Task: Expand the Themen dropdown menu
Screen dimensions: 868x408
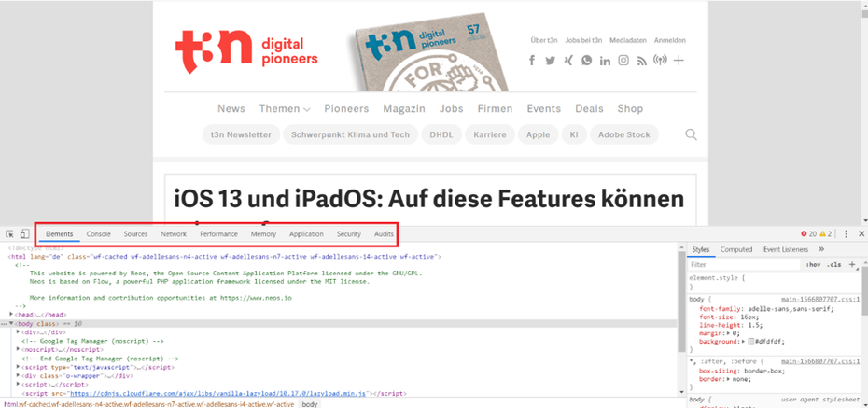Action: click(285, 108)
